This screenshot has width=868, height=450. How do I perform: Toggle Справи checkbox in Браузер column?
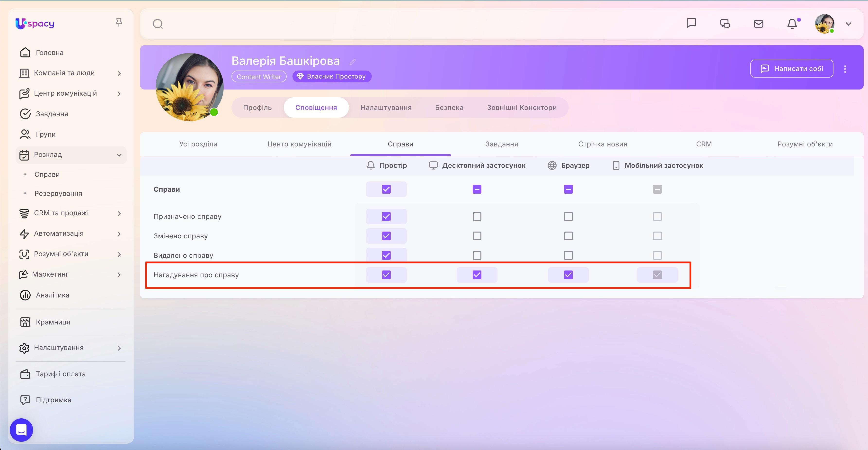pyautogui.click(x=568, y=189)
